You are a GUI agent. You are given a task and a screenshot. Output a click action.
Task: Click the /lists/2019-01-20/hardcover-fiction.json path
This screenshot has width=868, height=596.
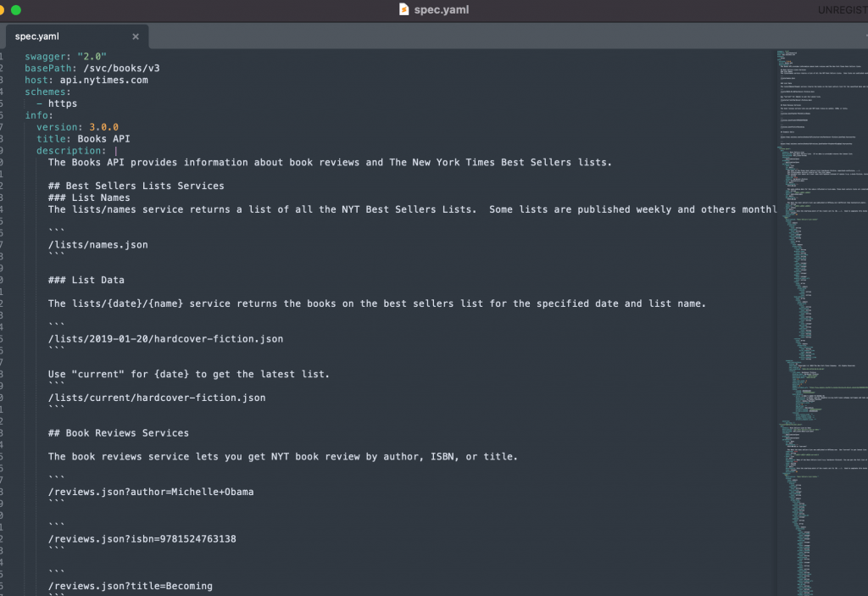click(x=166, y=338)
